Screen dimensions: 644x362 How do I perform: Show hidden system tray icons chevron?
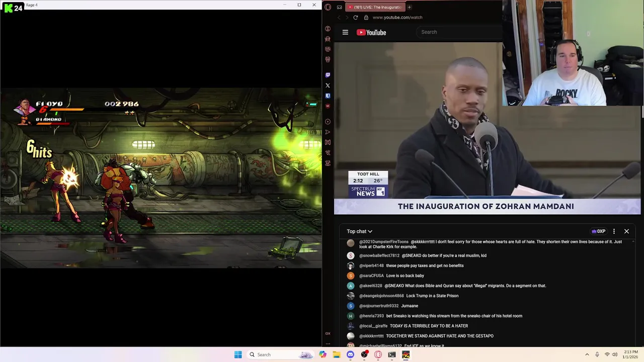[587, 354]
